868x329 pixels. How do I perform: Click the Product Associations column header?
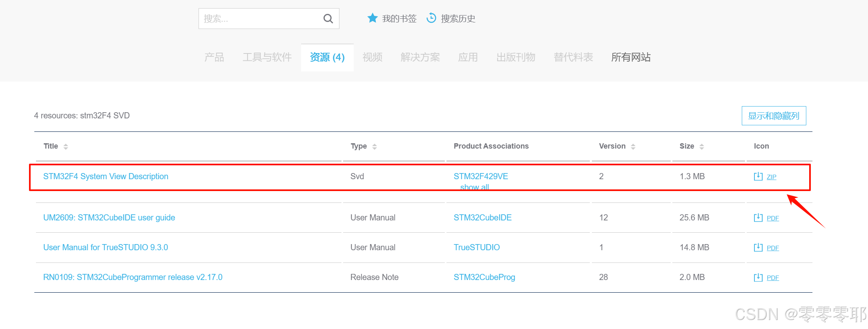click(491, 146)
